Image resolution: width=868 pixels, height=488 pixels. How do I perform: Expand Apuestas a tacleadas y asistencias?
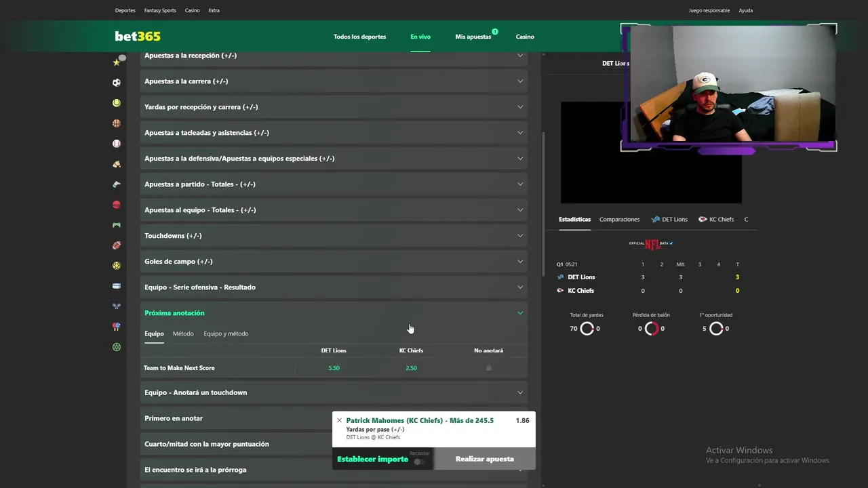[334, 133]
